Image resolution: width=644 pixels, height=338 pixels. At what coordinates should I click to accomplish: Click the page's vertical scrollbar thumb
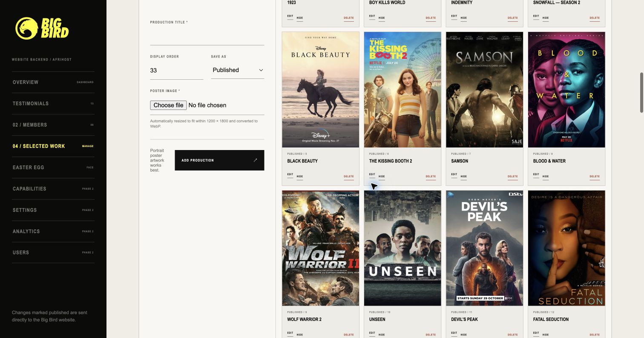click(x=641, y=92)
